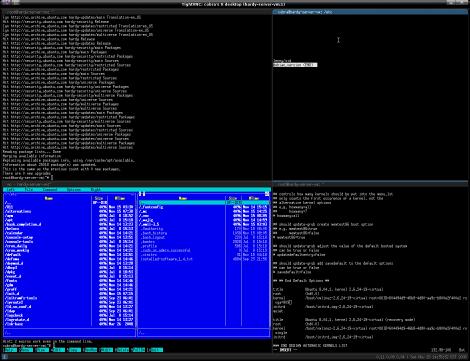Click the TightVNC window menu icon
Image resolution: width=470 pixels, height=361 pixels.
click(6, 2)
